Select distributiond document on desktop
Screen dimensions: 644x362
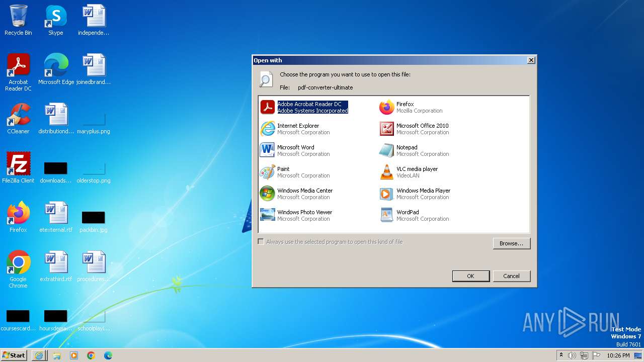(x=56, y=119)
